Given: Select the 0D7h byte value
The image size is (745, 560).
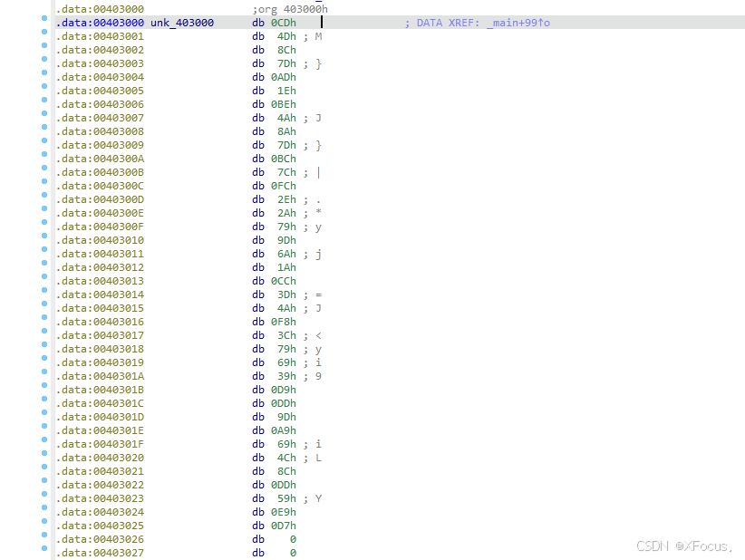Looking at the screenshot, I should pyautogui.click(x=284, y=526).
